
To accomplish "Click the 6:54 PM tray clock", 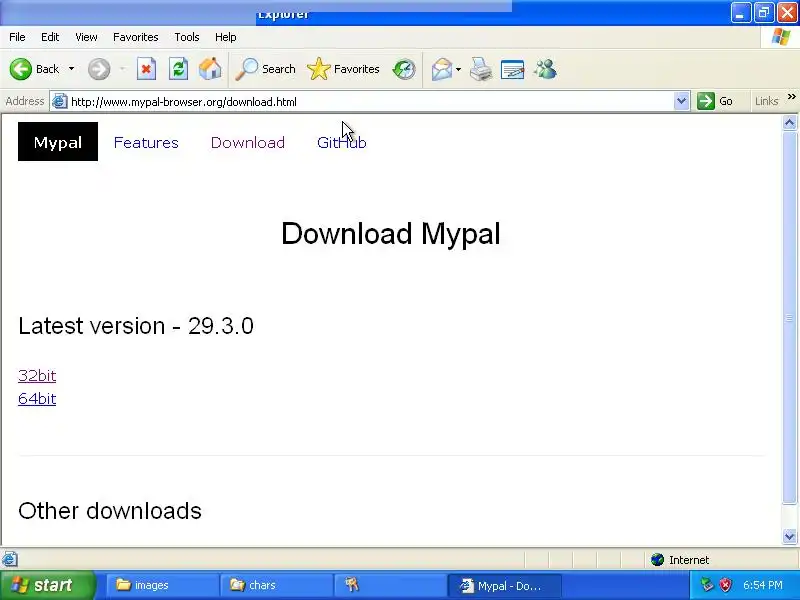I will click(763, 585).
